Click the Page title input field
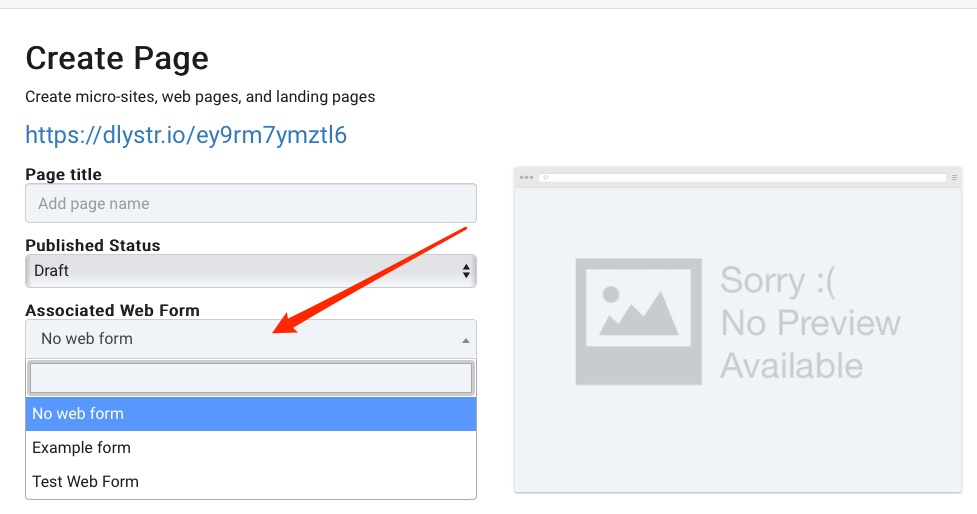Image resolution: width=977 pixels, height=514 pixels. 250,203
